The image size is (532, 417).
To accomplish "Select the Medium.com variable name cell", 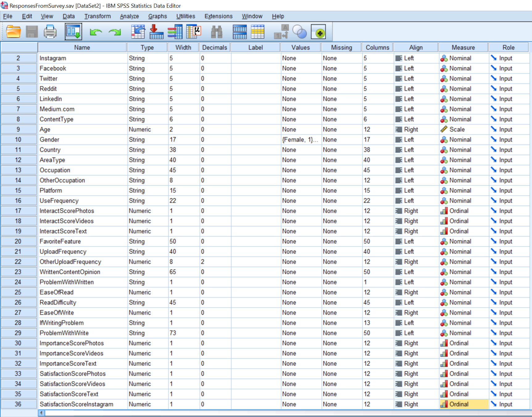I will 82,109.
